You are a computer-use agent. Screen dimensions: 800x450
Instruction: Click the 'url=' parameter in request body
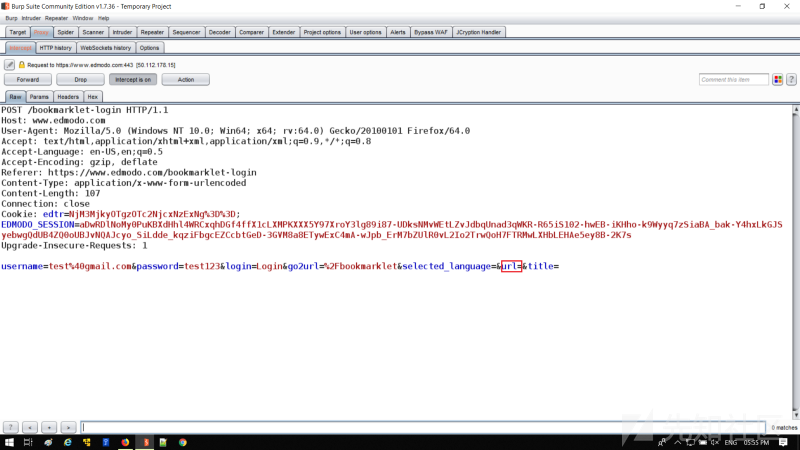511,266
